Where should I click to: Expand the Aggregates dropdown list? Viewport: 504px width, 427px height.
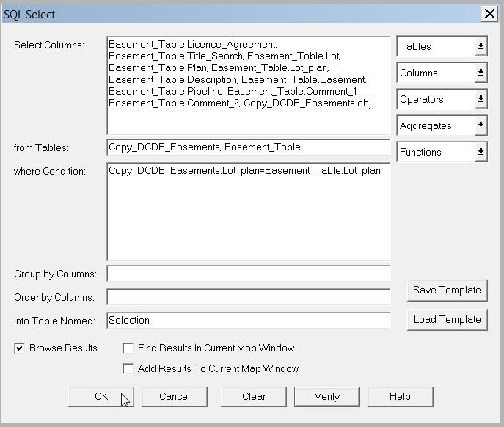480,125
